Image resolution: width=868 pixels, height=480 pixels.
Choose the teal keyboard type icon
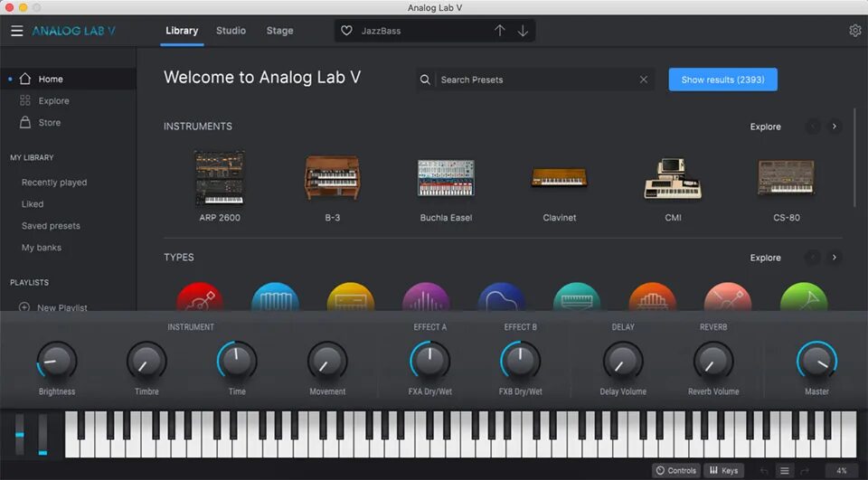(577, 297)
